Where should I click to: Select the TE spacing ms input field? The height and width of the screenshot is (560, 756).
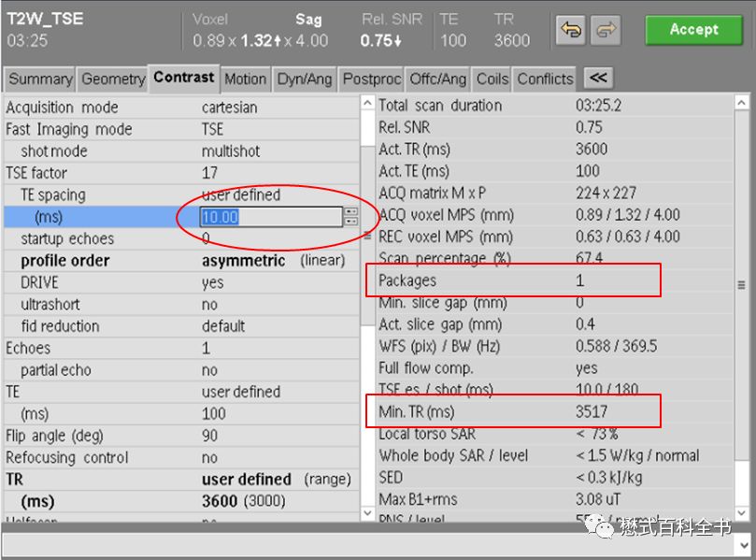(x=271, y=217)
